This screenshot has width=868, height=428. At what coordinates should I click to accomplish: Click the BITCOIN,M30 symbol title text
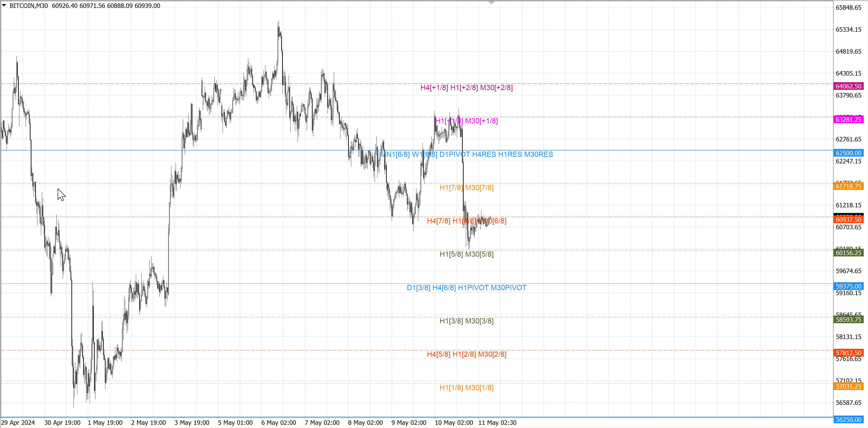(29, 6)
